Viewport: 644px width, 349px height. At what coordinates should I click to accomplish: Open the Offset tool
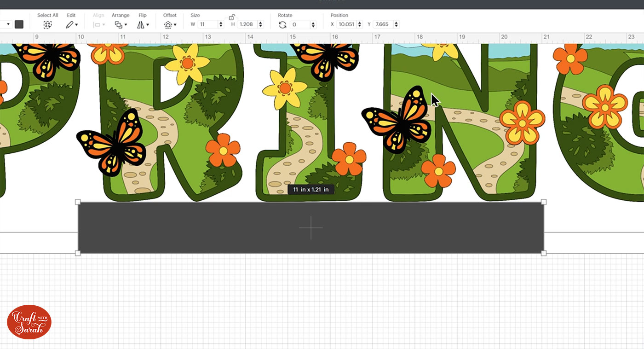click(x=169, y=25)
